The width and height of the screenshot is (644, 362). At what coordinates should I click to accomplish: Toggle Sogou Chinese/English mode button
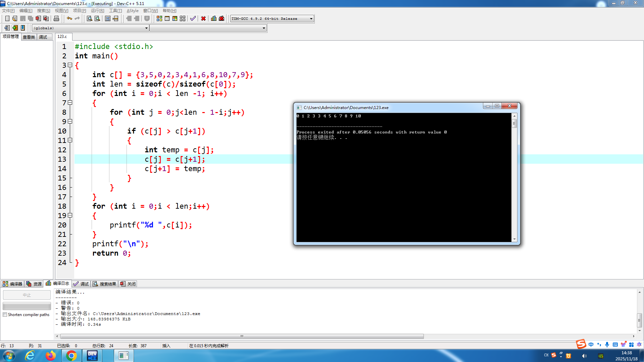coord(591,345)
